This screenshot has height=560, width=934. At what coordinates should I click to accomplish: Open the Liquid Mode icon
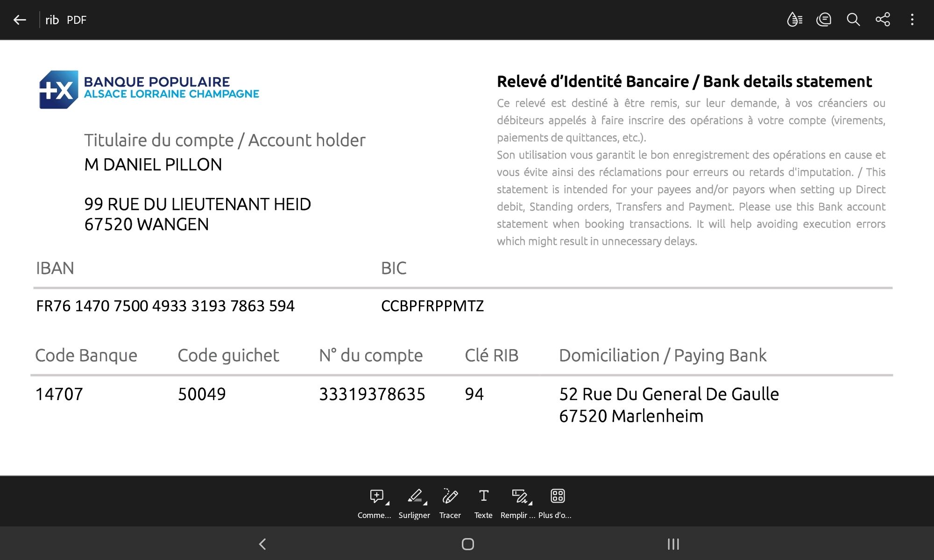tap(794, 20)
